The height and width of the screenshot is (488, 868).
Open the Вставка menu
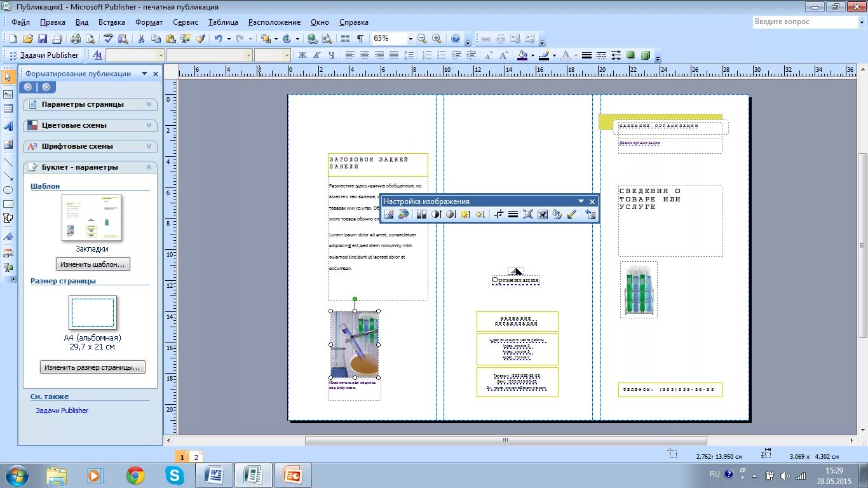[x=112, y=22]
